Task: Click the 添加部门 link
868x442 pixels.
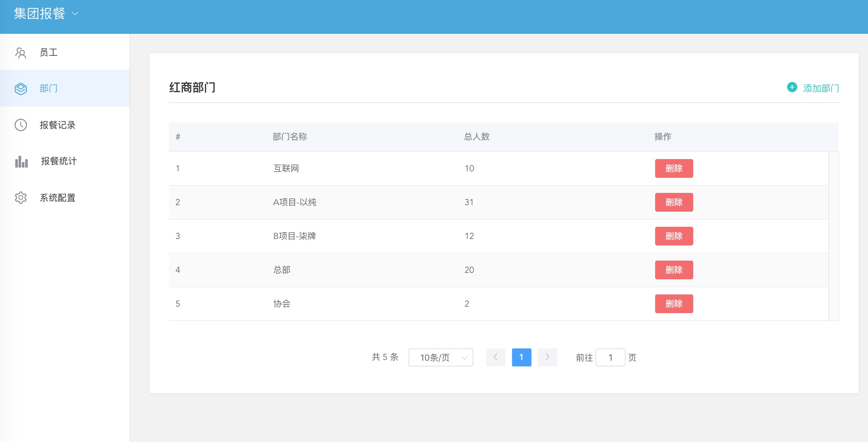Action: tap(821, 88)
